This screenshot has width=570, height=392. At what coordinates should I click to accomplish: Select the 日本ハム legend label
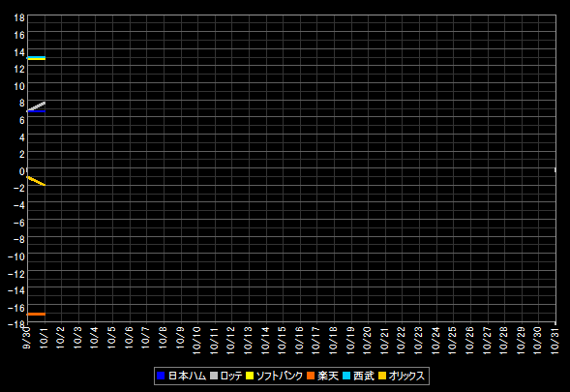point(187,376)
